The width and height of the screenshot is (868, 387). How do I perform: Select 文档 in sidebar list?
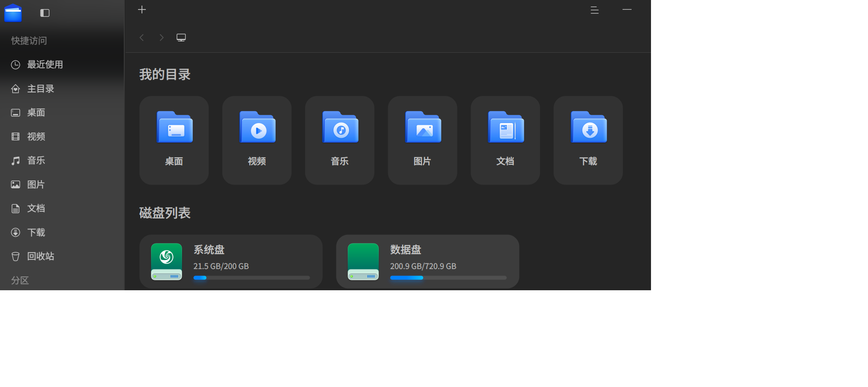(x=62, y=209)
